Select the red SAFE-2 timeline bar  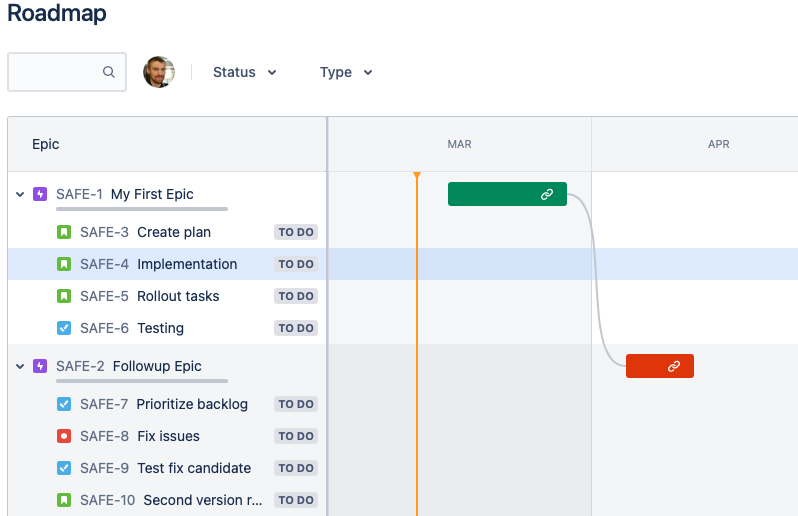(660, 366)
